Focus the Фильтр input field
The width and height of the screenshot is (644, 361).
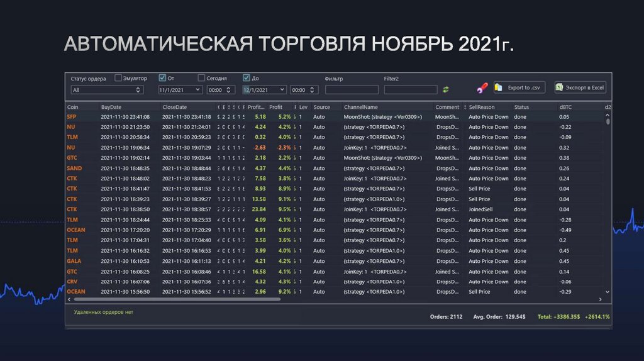coord(352,89)
